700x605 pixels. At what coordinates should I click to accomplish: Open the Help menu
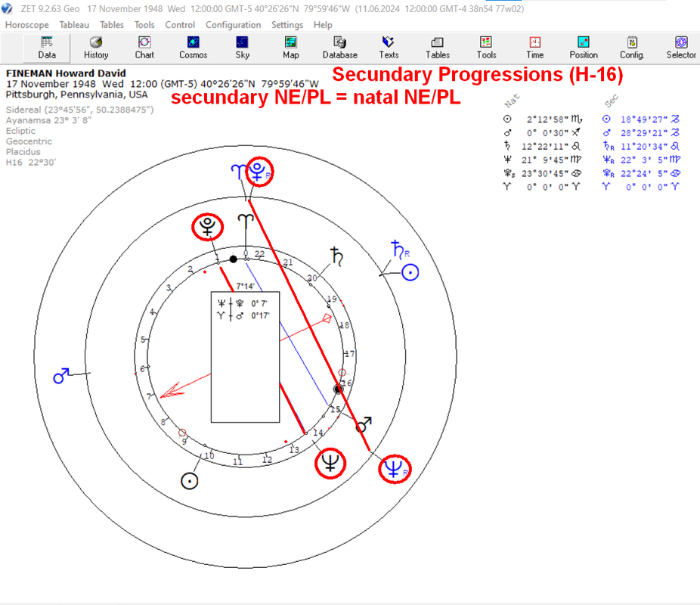click(x=323, y=25)
